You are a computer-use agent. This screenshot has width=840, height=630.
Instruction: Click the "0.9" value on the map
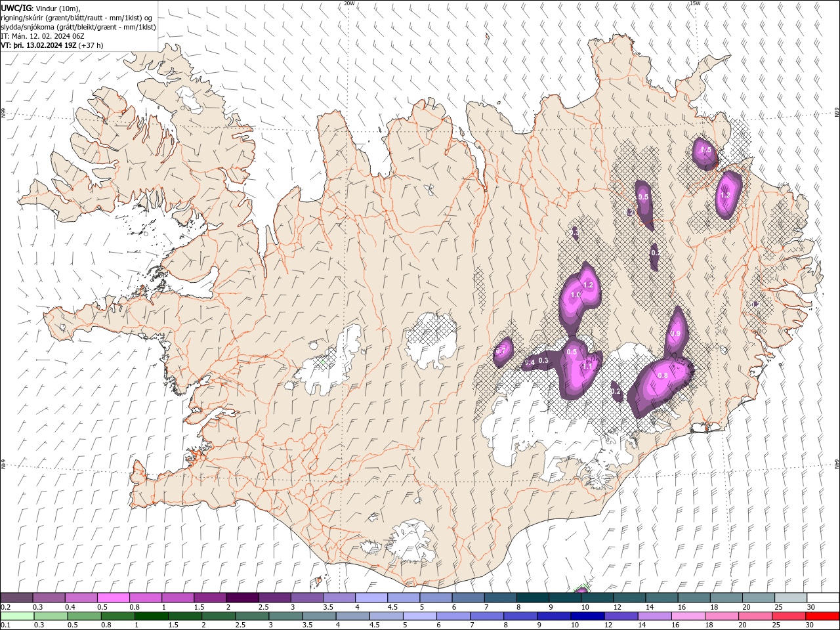click(675, 333)
